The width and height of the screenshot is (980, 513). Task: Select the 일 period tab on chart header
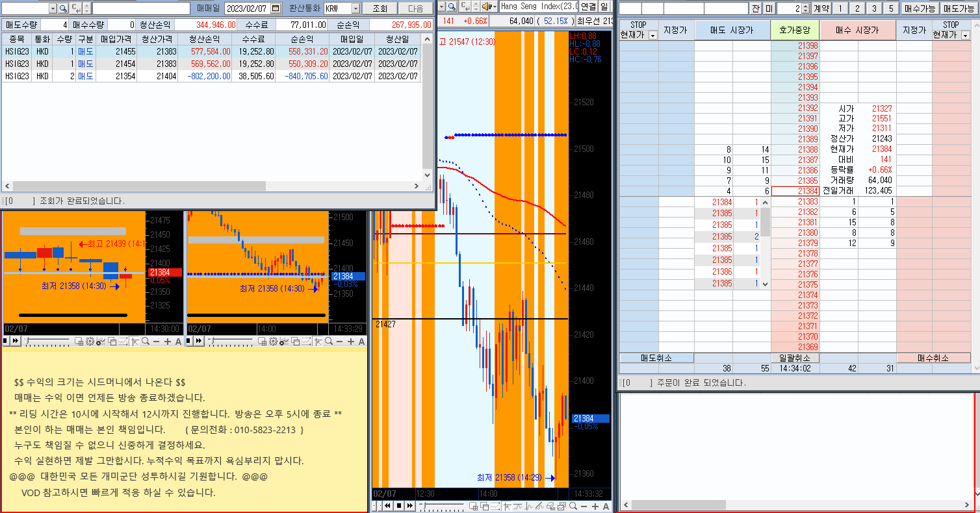point(604,6)
